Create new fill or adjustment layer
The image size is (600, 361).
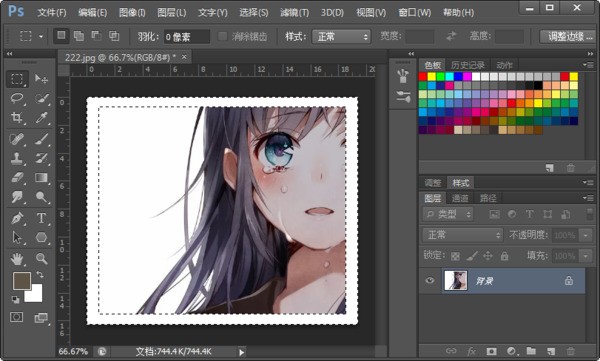click(511, 351)
